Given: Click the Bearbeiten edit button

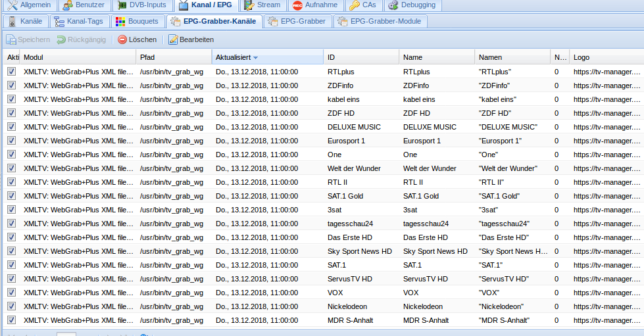Looking at the screenshot, I should coord(191,39).
